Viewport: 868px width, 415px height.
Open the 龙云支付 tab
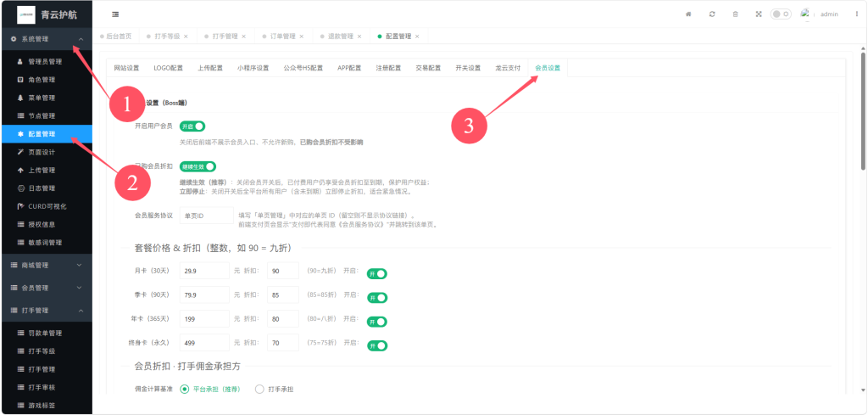coord(508,68)
